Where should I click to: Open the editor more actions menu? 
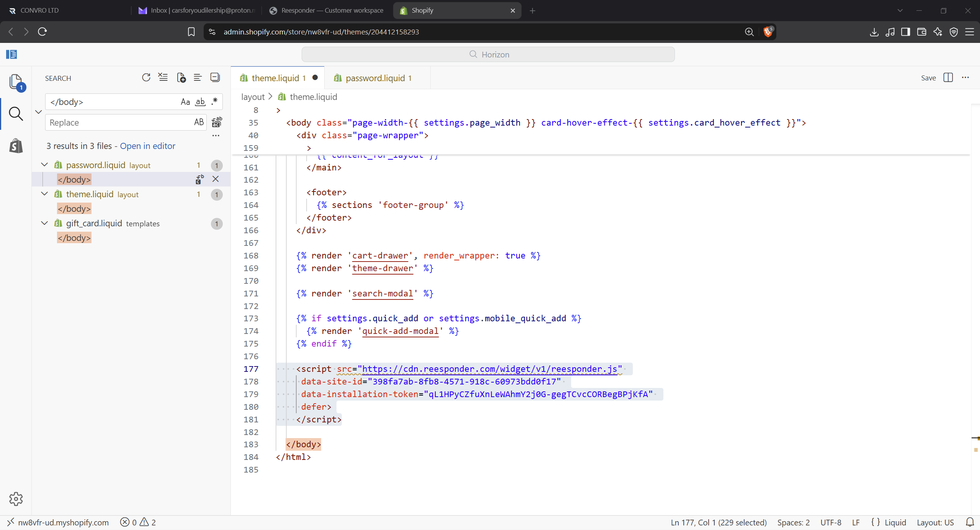(x=965, y=78)
